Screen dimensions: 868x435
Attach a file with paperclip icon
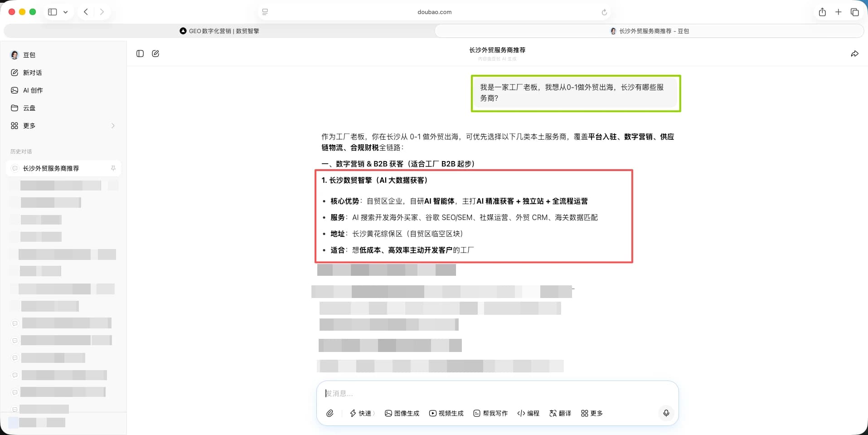coord(330,413)
